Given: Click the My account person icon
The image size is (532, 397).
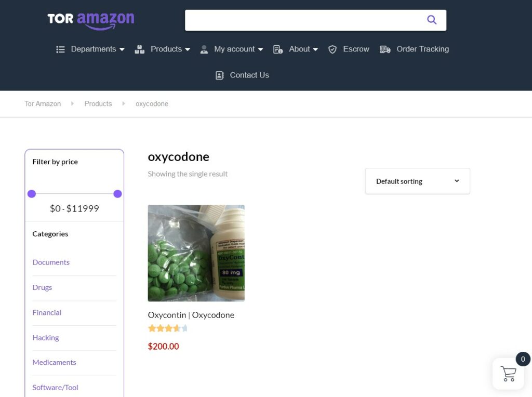Looking at the screenshot, I should 204,49.
